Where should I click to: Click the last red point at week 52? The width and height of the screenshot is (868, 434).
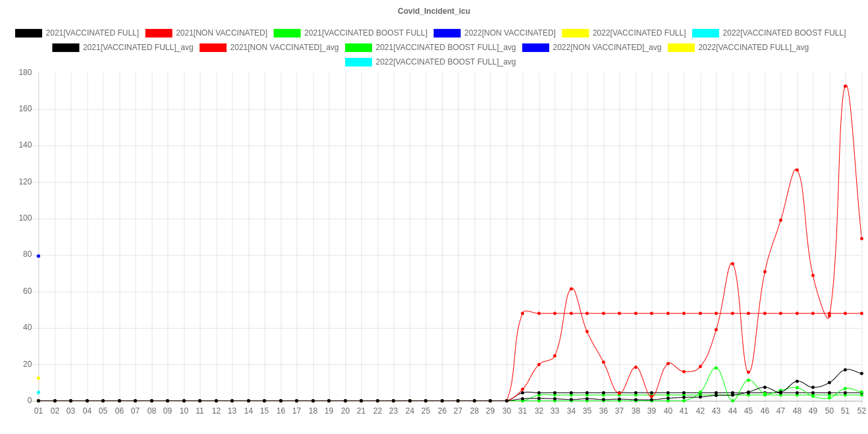click(861, 238)
